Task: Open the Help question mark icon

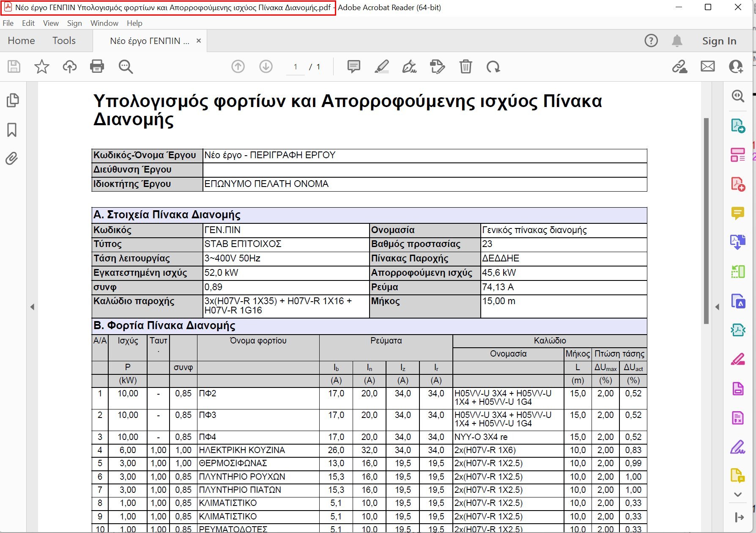Action: click(x=651, y=41)
